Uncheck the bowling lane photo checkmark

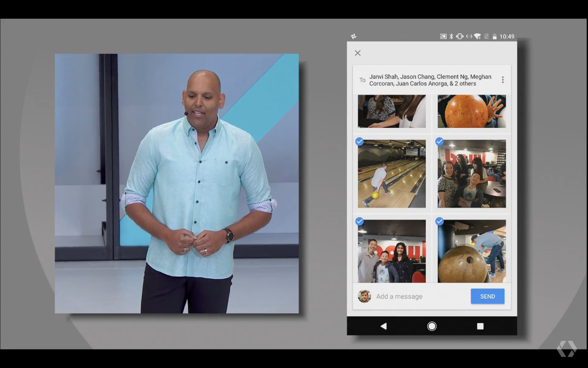click(x=359, y=142)
